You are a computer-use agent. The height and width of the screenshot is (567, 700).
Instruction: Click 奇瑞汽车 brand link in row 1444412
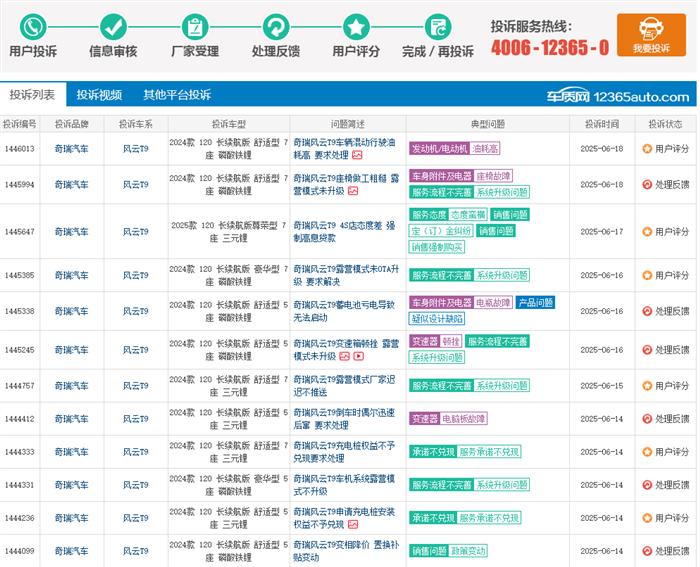pyautogui.click(x=71, y=419)
